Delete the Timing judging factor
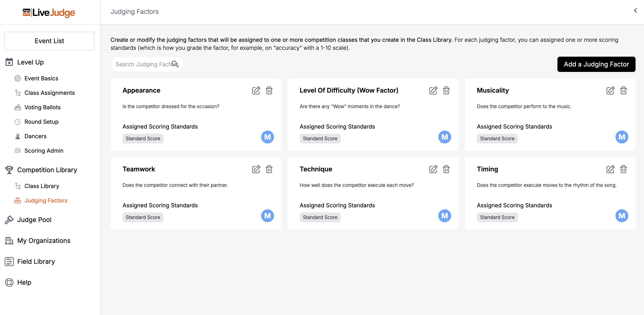644x315 pixels. (x=623, y=169)
